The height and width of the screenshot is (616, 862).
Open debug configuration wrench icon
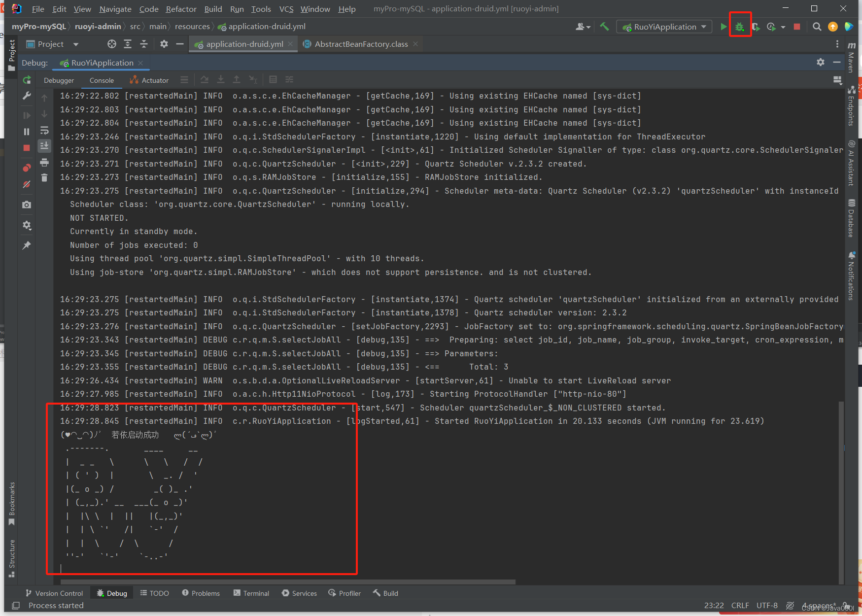(27, 96)
